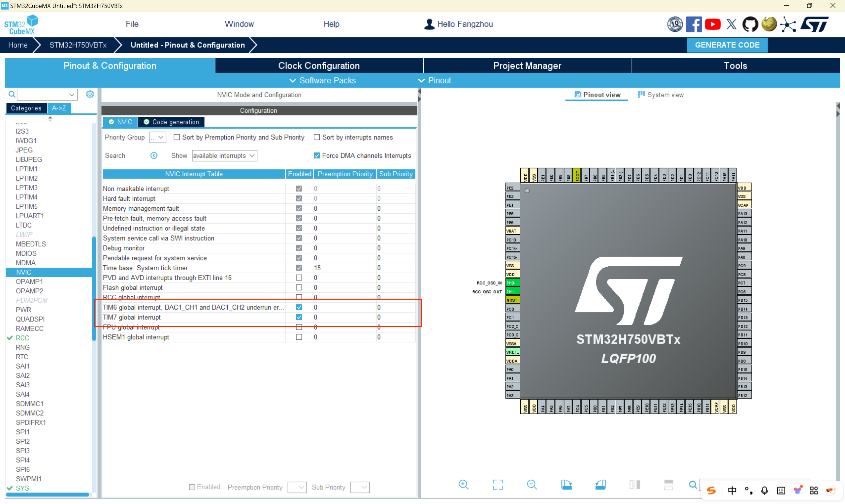This screenshot has width=845, height=504.
Task: Disable TIM6 global interrupt checkbox
Action: point(299,307)
